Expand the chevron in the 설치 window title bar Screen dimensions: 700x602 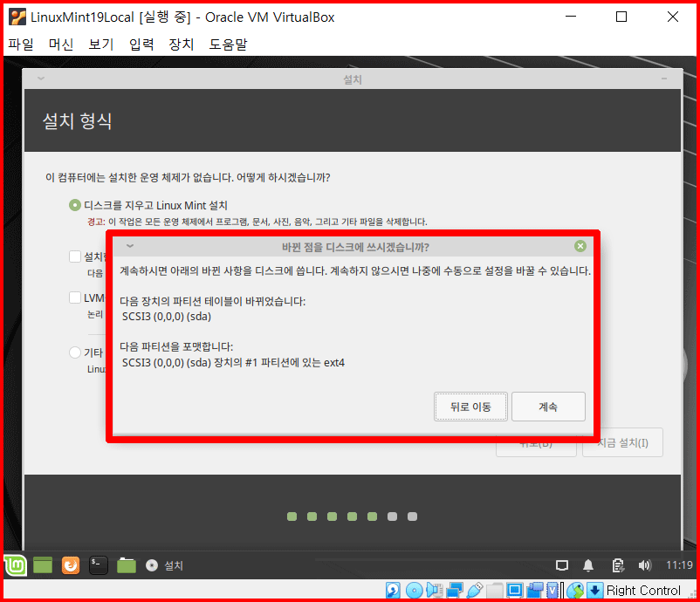pos(41,79)
